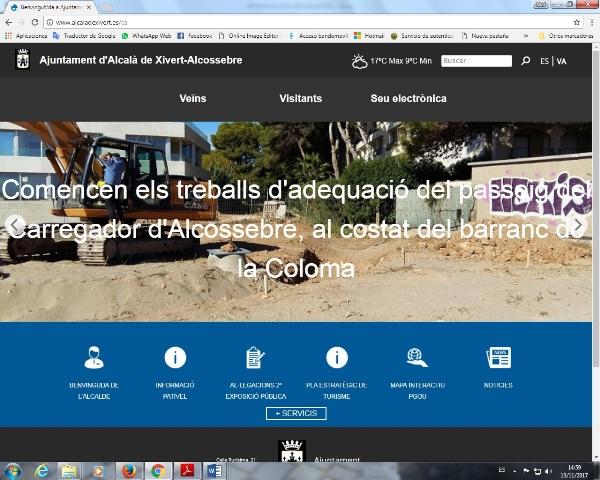The image size is (600, 480).
Task: Open the Benvinguda de l'Alcalde icon
Action: (94, 357)
